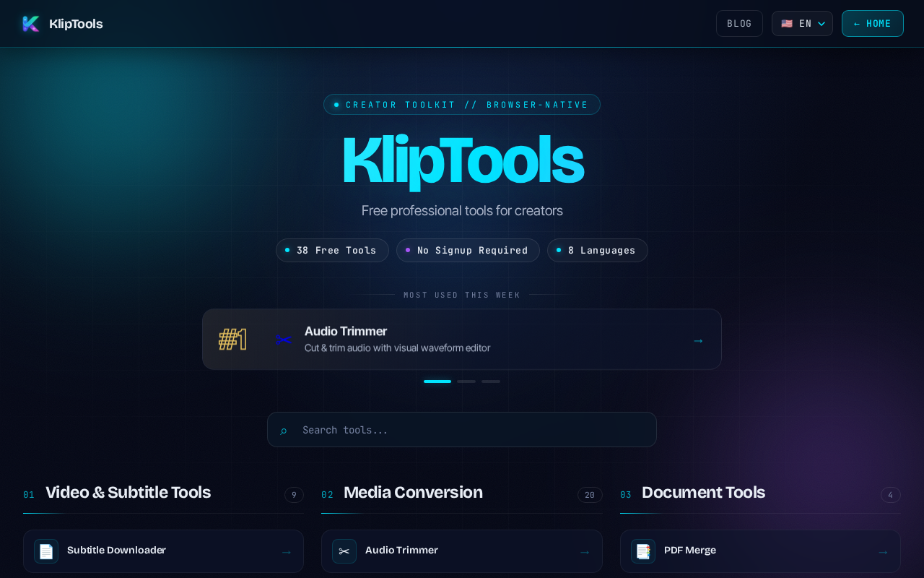Open the PDF Merge tool
This screenshot has height=578, width=924.
760,551
